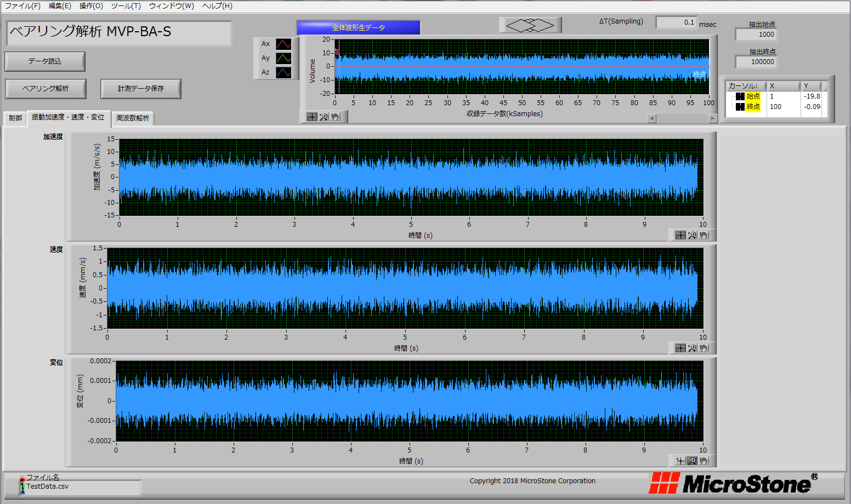Click right arrow of cursor legend scrollbar
Viewport: 851px width, 504px height.
click(x=713, y=118)
